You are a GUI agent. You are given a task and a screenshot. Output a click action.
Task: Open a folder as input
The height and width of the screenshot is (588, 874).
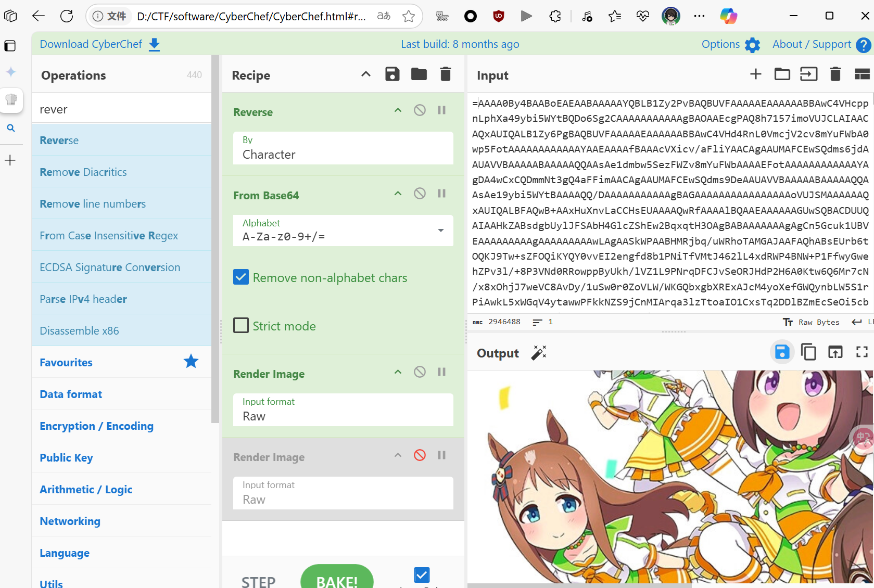pyautogui.click(x=782, y=74)
